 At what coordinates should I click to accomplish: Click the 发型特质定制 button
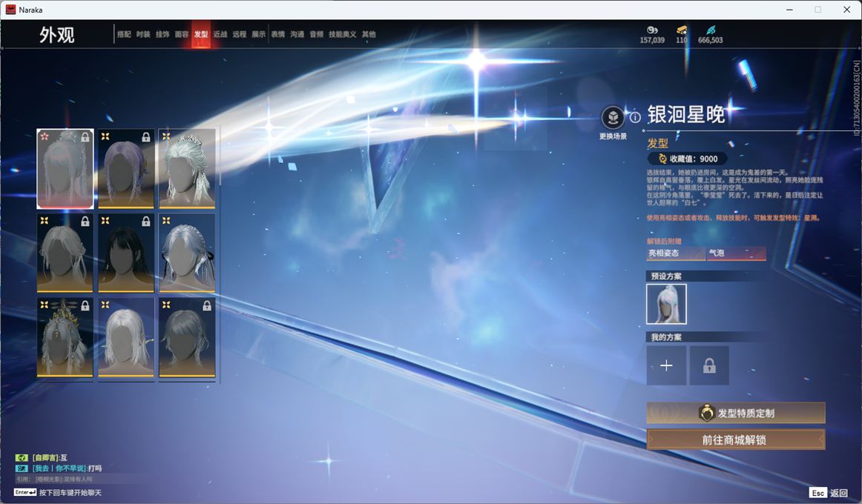pos(736,413)
